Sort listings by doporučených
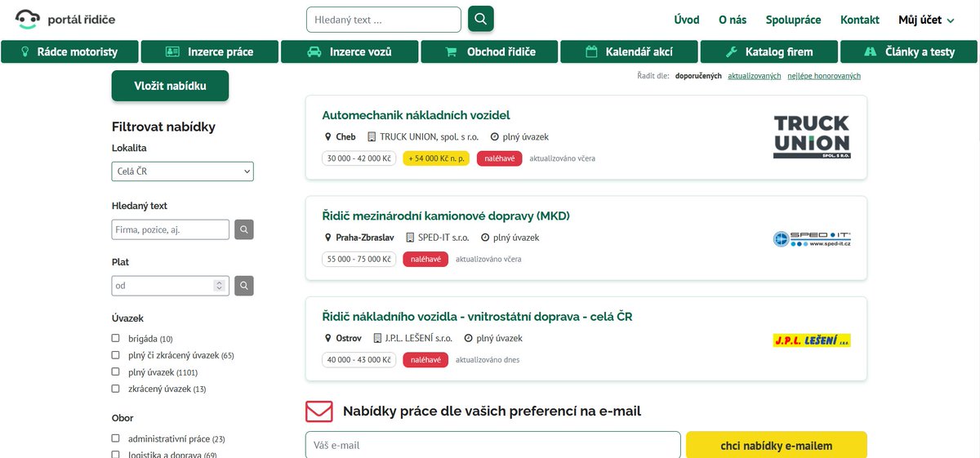The height and width of the screenshot is (458, 980). tap(697, 76)
